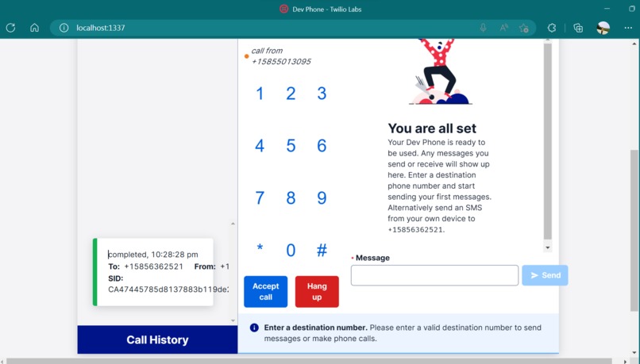Focus the Message text field
This screenshot has height=364, width=640.
point(434,275)
